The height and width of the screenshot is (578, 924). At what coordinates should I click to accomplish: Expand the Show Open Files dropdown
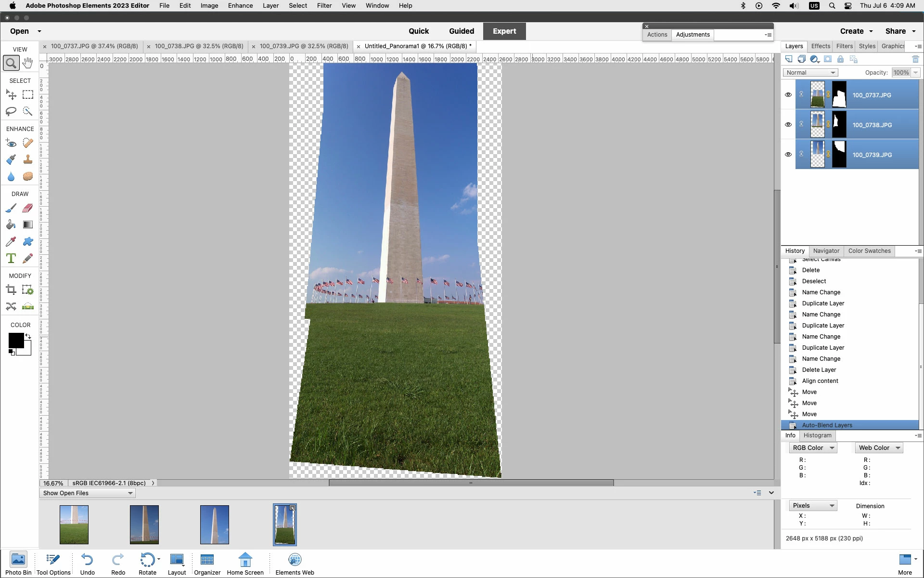tap(87, 493)
